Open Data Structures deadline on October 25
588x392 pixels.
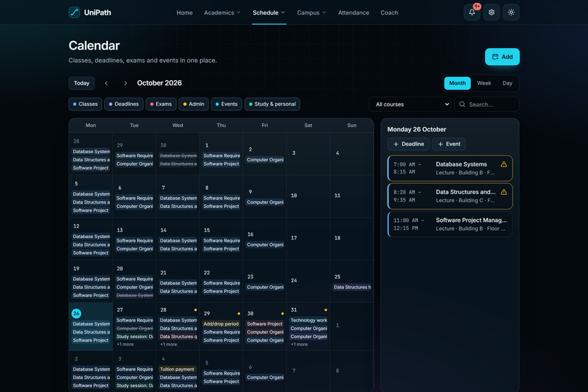point(352,287)
